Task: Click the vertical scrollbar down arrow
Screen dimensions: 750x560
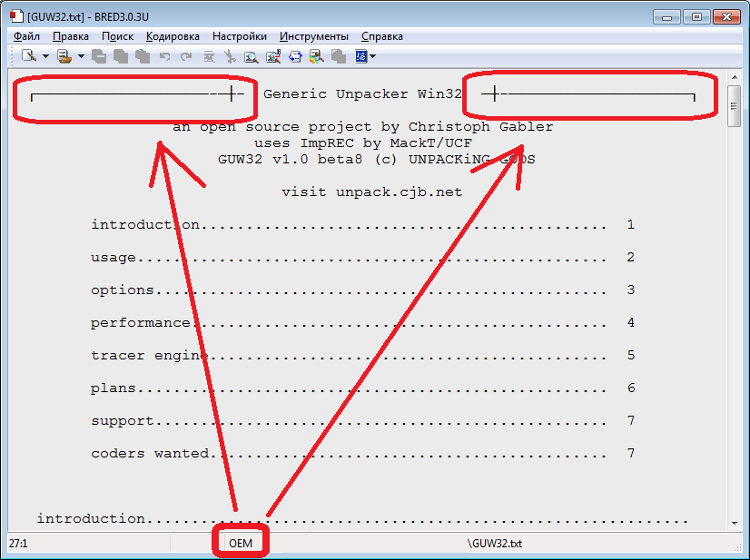Action: point(735,524)
